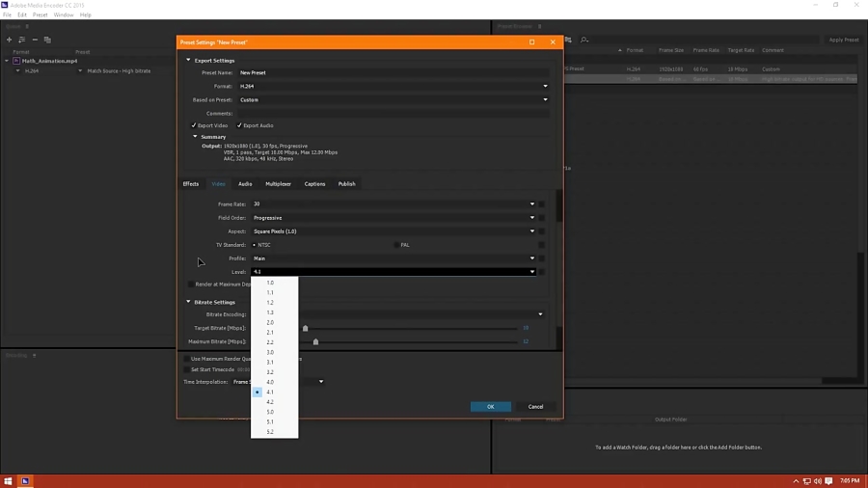Click the Premiere file icon beside Math_Animation.mp4
The image size is (868, 488).
click(16, 61)
